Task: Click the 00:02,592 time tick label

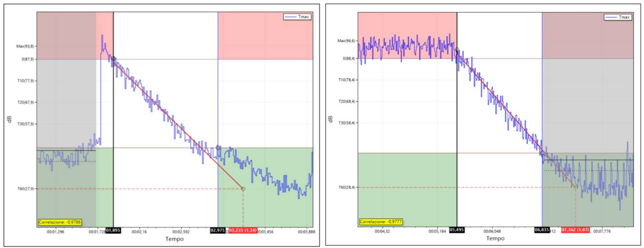Action: tap(182, 231)
